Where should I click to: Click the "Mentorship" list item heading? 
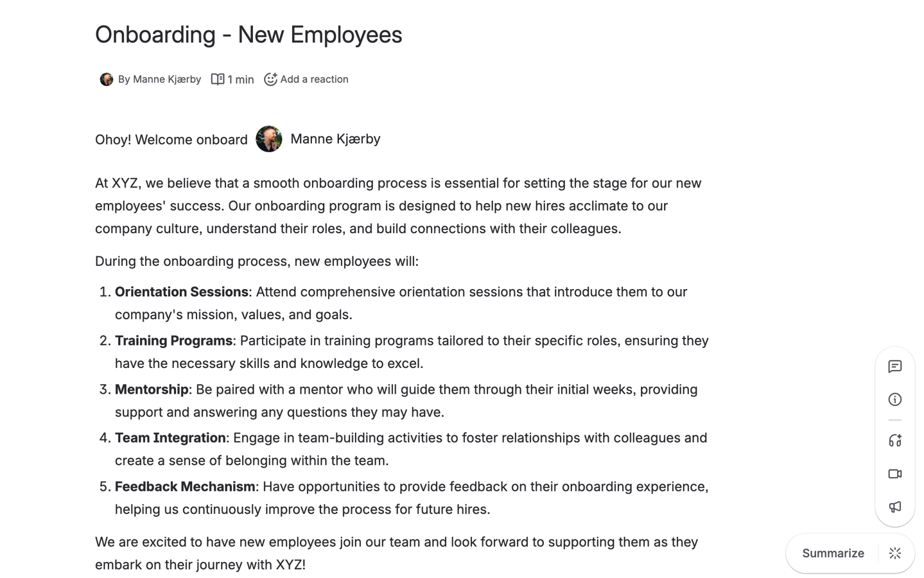[152, 390]
